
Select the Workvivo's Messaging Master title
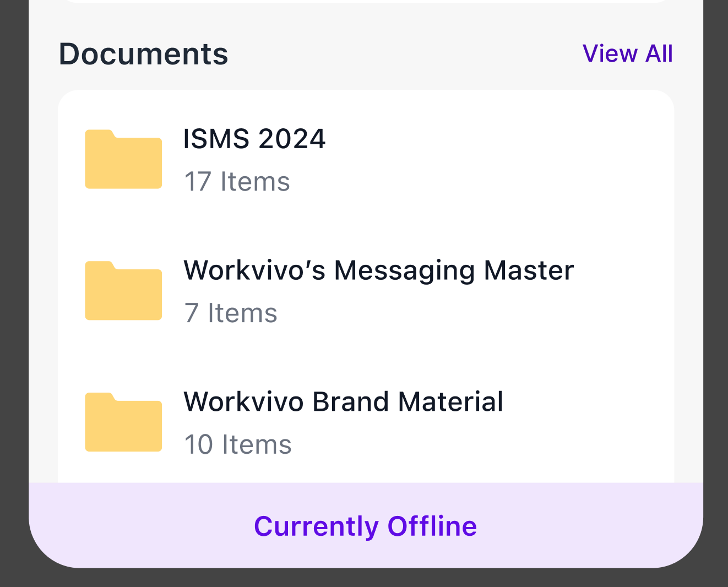click(379, 270)
